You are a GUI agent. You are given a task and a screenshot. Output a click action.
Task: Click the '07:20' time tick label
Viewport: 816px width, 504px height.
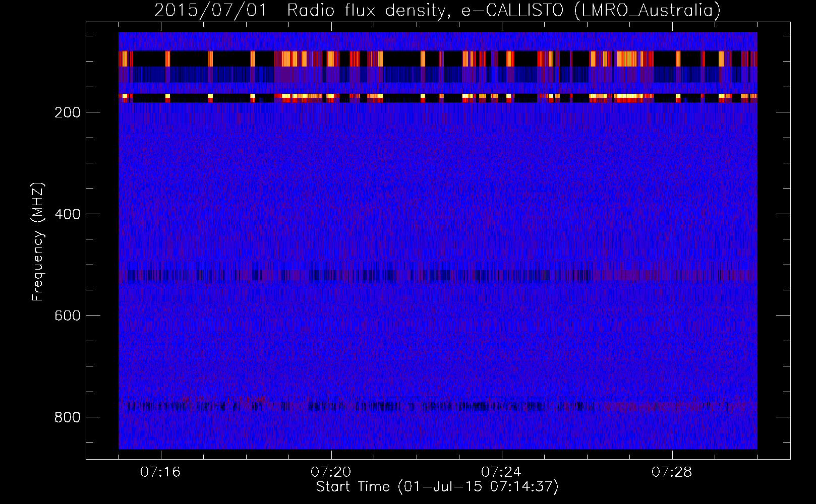click(331, 472)
